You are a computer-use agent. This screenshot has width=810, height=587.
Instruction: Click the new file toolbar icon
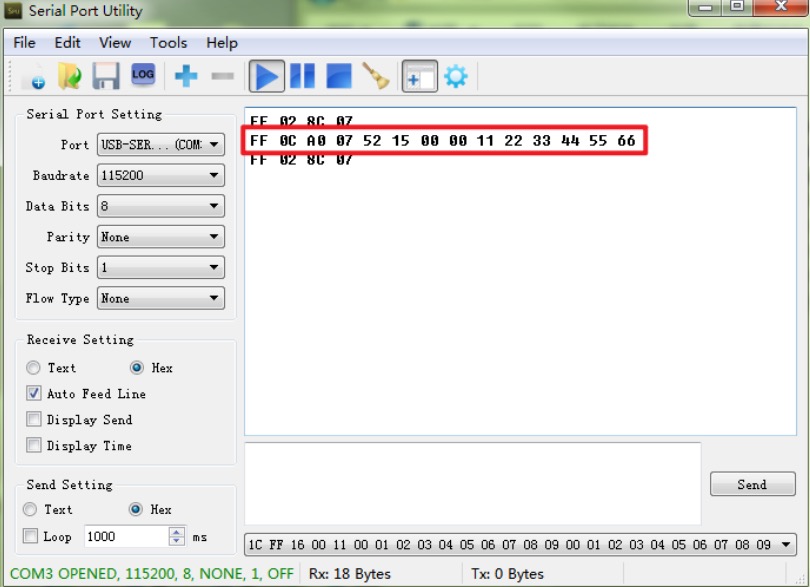pyautogui.click(x=34, y=76)
